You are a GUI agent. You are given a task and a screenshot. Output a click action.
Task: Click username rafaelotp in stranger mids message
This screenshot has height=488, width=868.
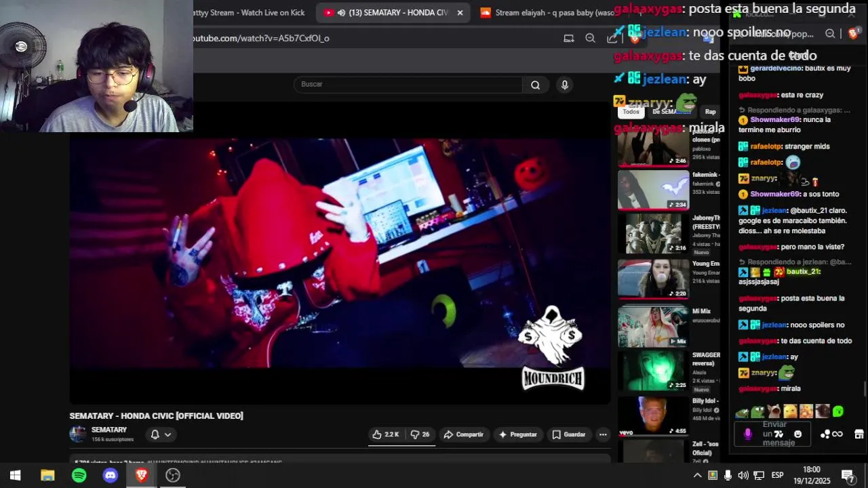pos(766,146)
